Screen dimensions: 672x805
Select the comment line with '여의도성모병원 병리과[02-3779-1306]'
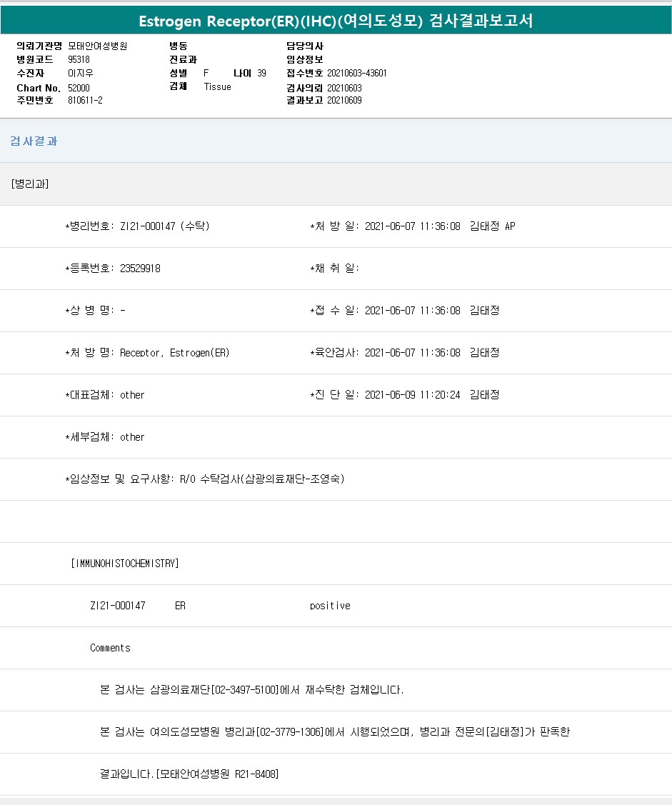[335, 732]
